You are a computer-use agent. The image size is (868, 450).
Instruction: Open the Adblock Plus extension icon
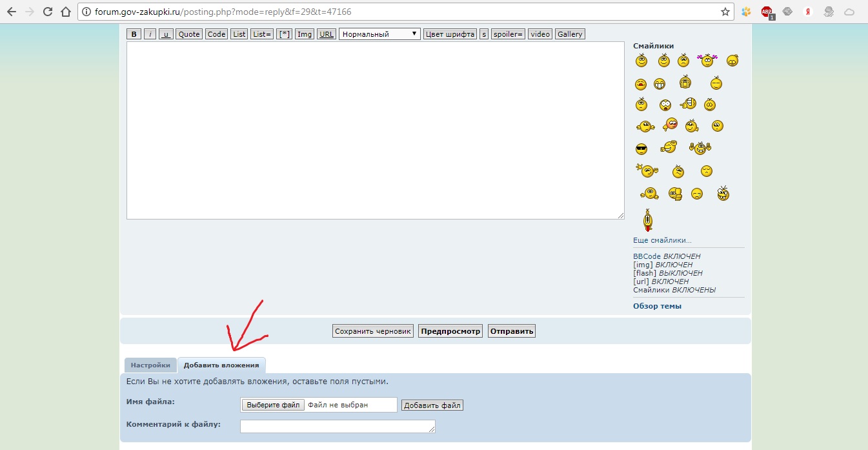[x=767, y=12]
